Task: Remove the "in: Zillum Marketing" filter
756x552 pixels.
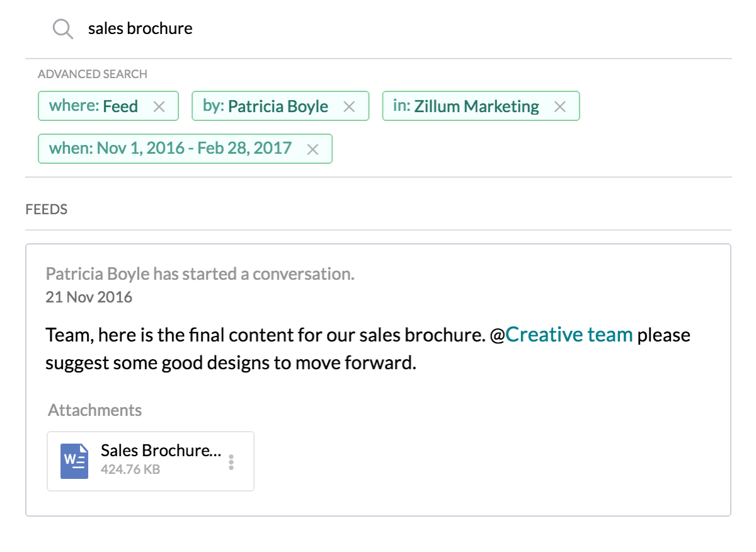Action: 559,106
